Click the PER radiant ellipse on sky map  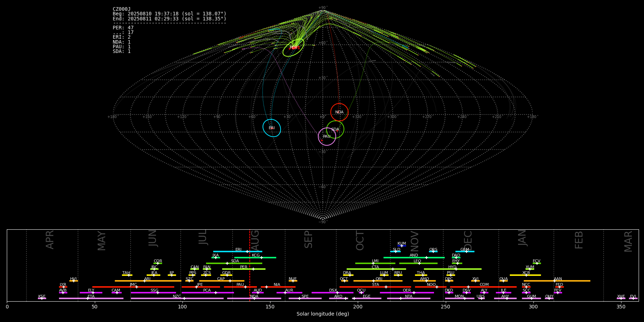pyautogui.click(x=293, y=47)
